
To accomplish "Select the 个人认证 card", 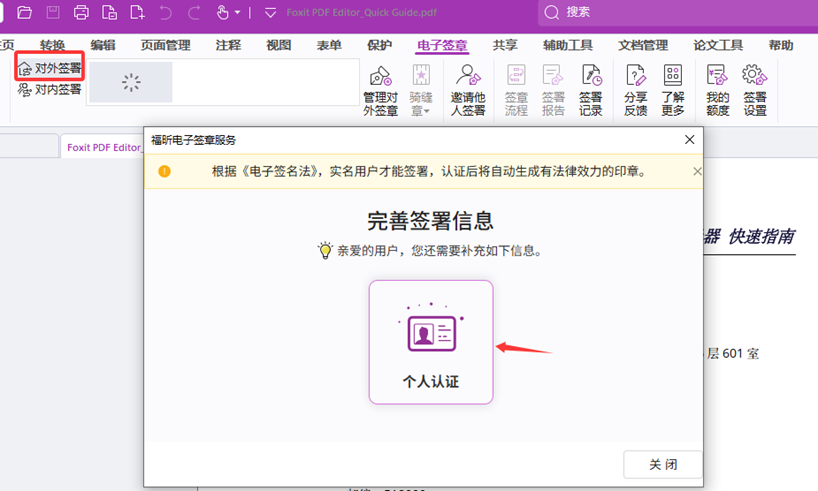I will 431,342.
